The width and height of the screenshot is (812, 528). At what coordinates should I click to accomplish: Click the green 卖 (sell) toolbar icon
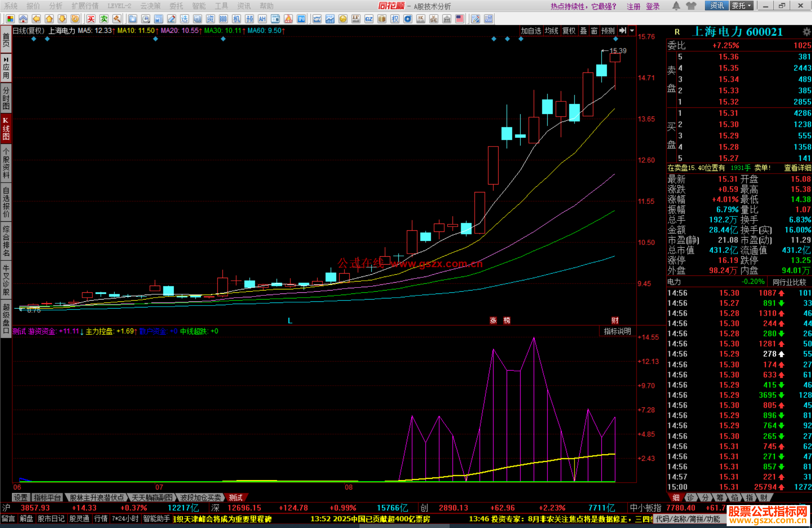coord(104,19)
